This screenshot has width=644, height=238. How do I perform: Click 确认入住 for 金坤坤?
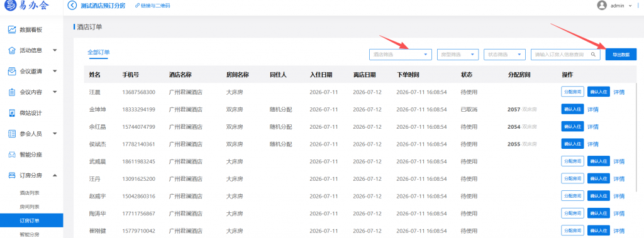point(572,109)
